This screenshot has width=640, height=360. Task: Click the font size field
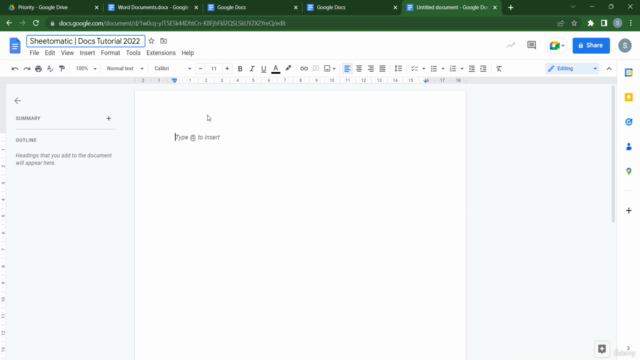coord(213,69)
